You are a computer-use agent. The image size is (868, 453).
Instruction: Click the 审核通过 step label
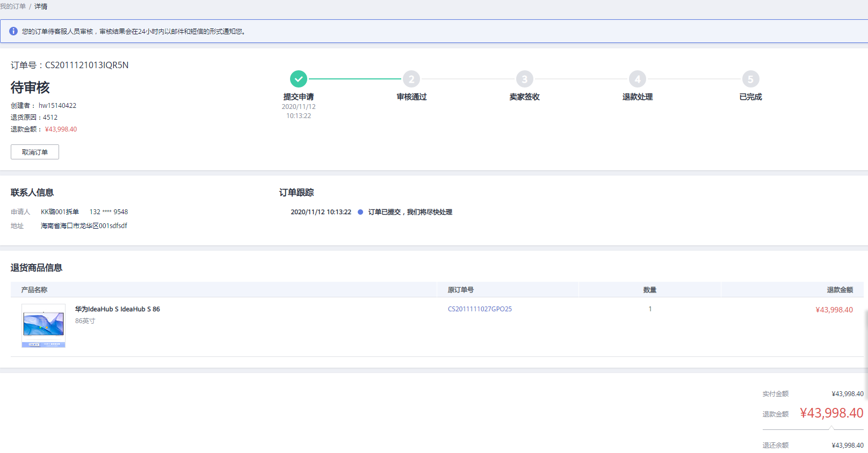click(411, 97)
